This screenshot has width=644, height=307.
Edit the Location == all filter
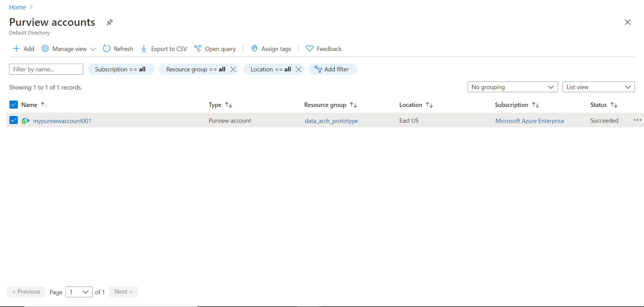(270, 69)
